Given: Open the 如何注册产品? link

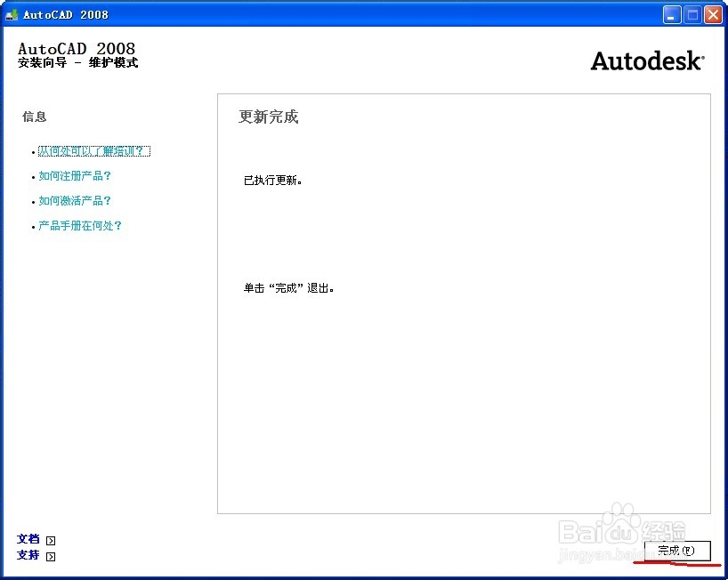Looking at the screenshot, I should pos(76,175).
